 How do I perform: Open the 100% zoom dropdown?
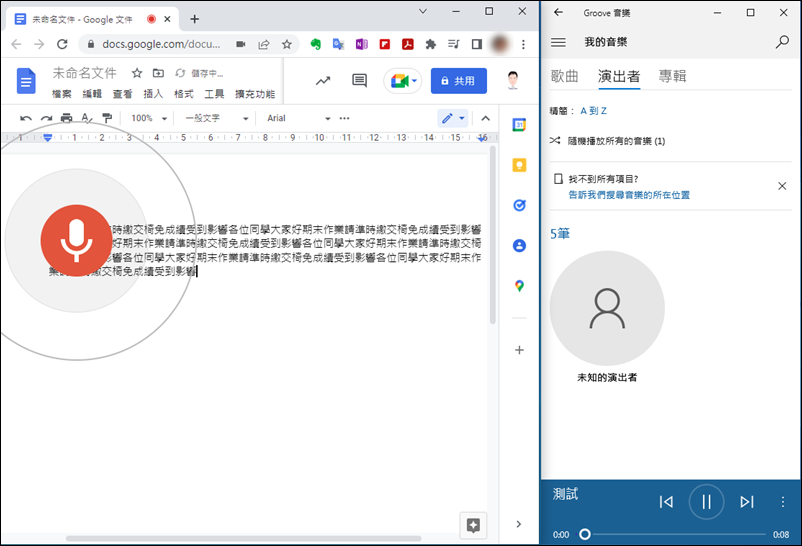point(149,118)
